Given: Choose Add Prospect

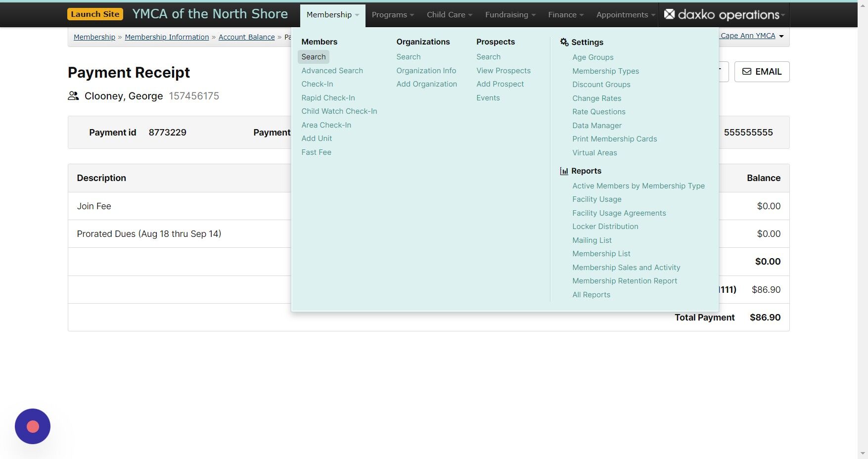Looking at the screenshot, I should tap(500, 84).
